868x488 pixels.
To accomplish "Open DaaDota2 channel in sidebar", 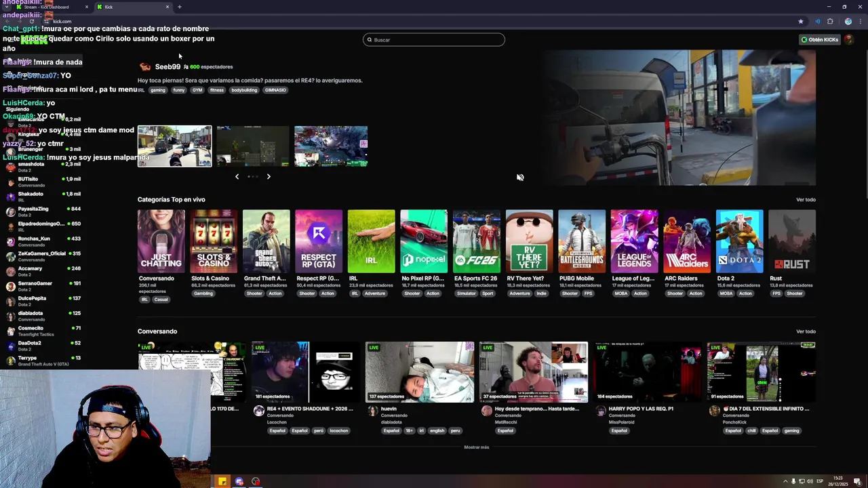I will (x=42, y=346).
